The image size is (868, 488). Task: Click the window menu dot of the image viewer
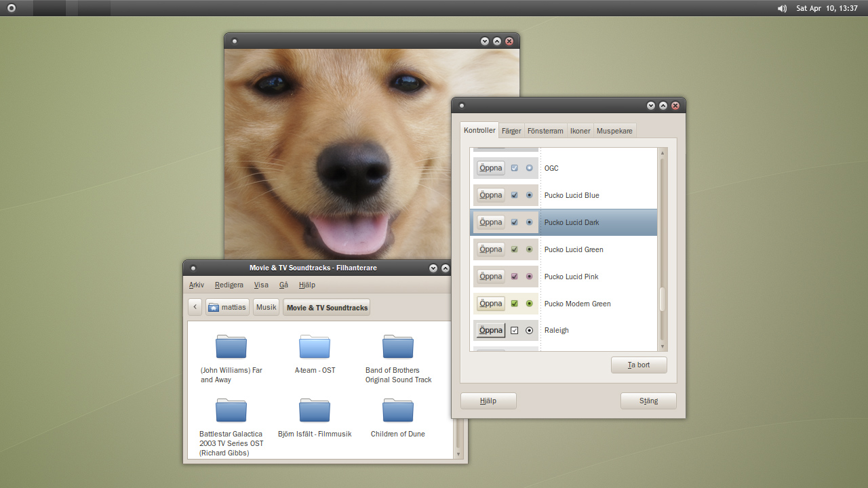click(x=235, y=41)
